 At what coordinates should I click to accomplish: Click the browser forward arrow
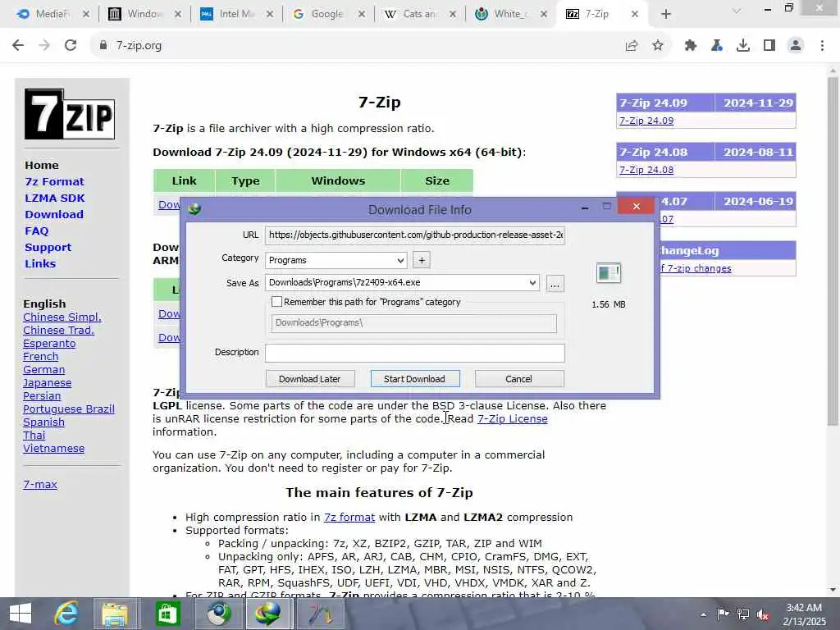pos(44,46)
